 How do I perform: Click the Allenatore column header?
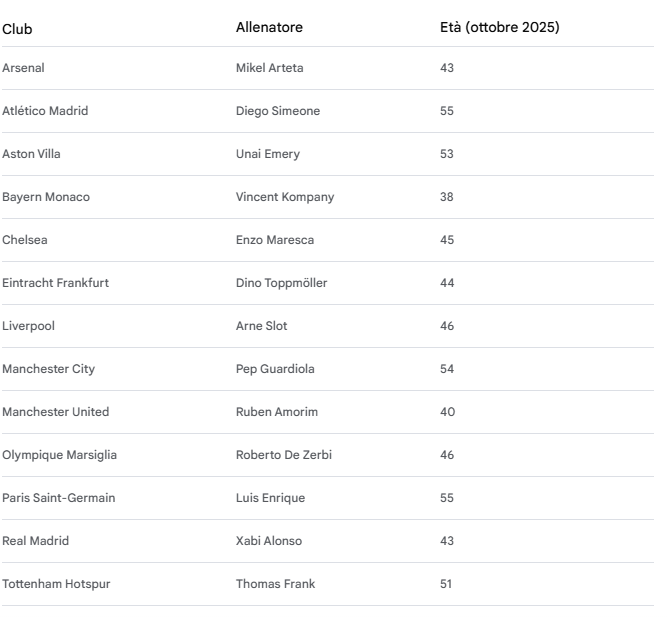(x=269, y=28)
